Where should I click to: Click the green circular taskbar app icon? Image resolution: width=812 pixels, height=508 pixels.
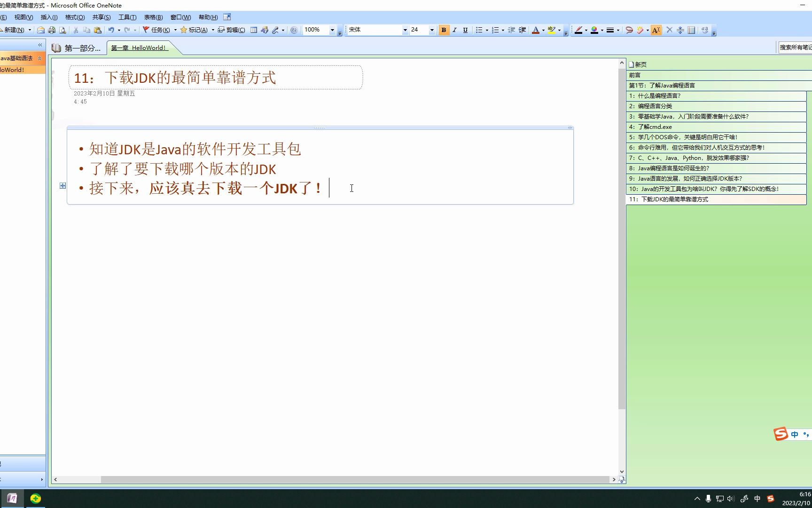coord(36,499)
